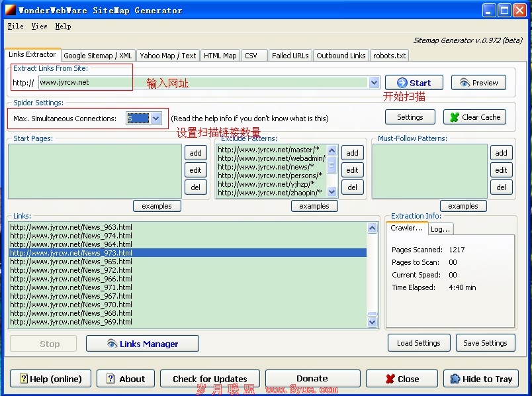The image size is (532, 396).
Task: Show Must-Follow Patterns examples
Action: tap(463, 206)
